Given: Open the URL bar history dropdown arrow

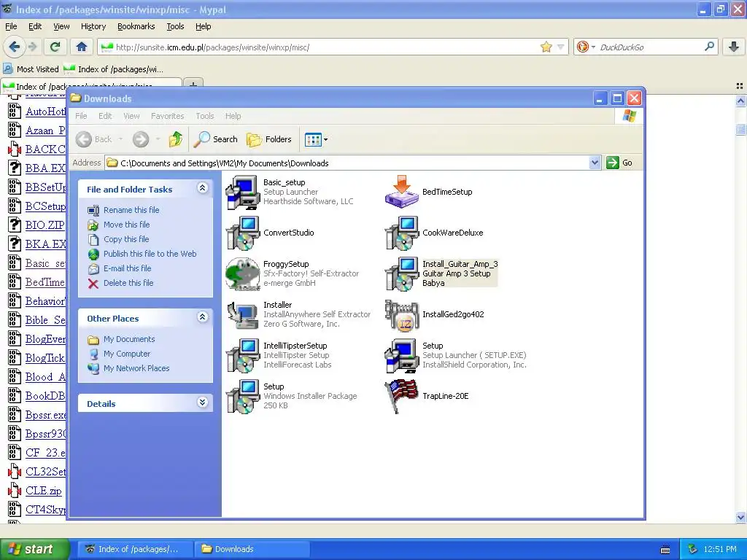Looking at the screenshot, I should pyautogui.click(x=561, y=47).
